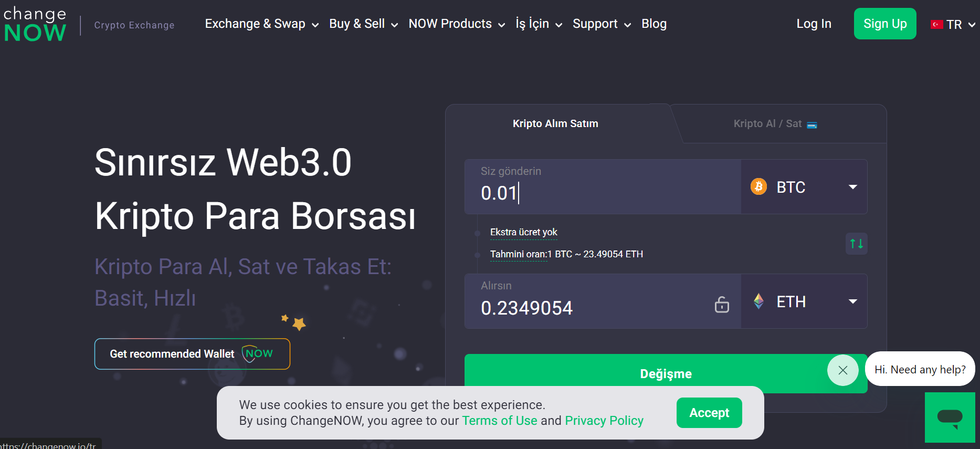Click the Log In link

pyautogui.click(x=814, y=24)
